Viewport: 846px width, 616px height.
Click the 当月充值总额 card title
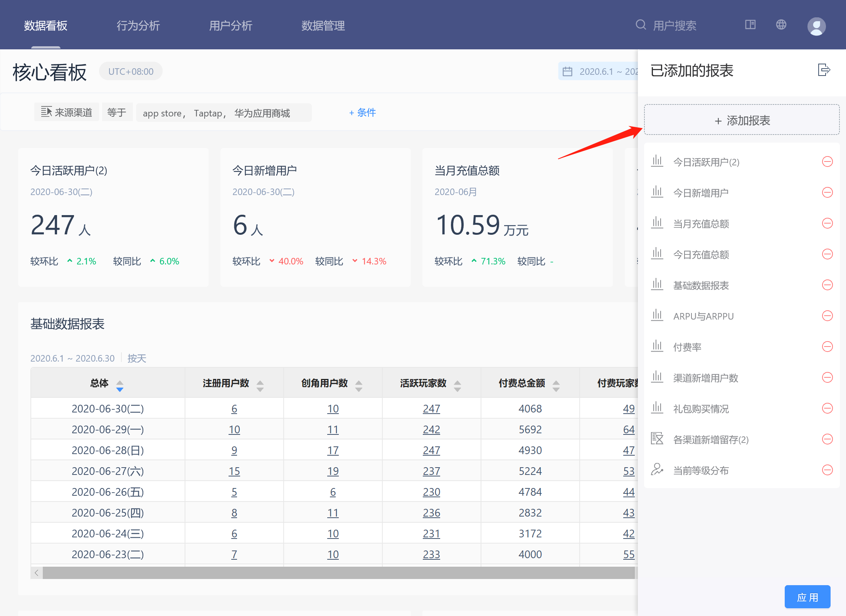coord(467,170)
